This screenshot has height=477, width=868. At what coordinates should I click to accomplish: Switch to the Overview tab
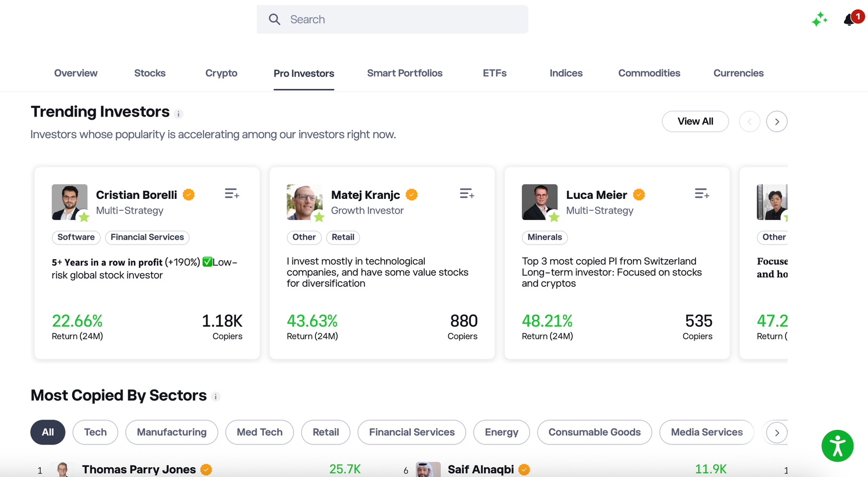(76, 73)
